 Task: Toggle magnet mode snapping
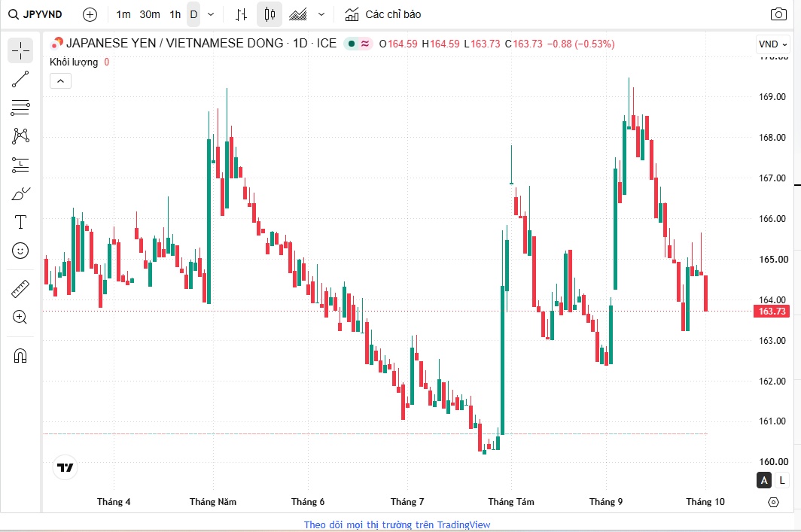pos(20,355)
